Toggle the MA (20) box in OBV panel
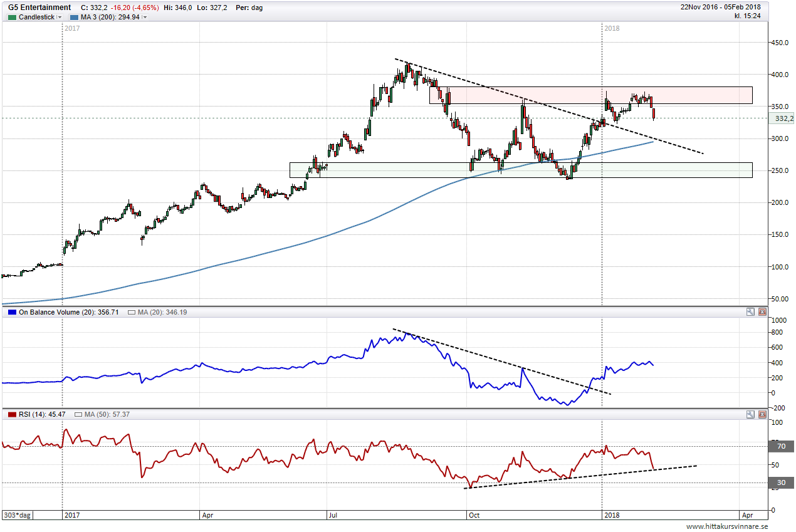This screenshot has width=796, height=532. point(131,311)
